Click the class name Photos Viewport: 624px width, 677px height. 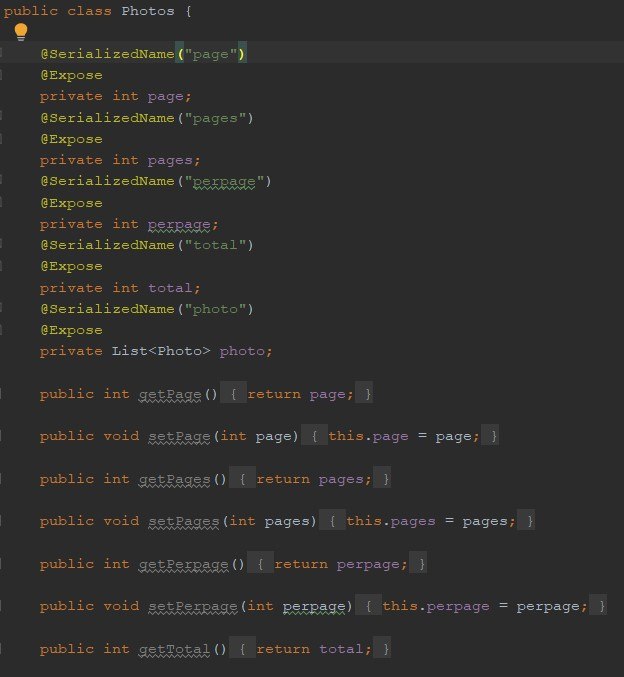point(148,11)
